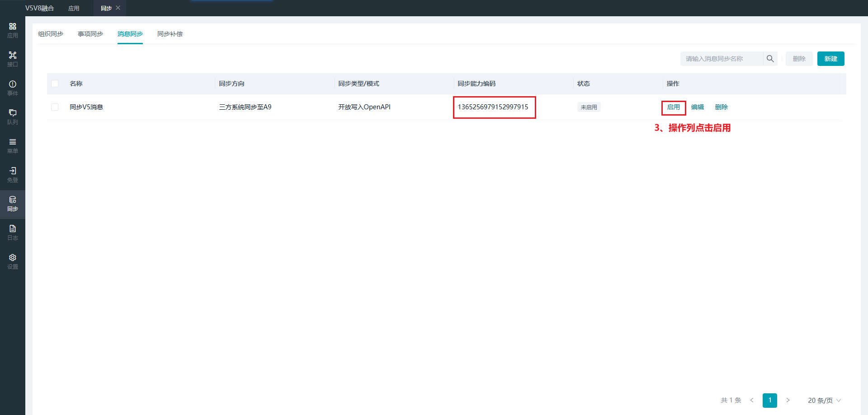Screen dimensions: 868x415
Task: Open the 应用 sidebar icon
Action: 13,30
